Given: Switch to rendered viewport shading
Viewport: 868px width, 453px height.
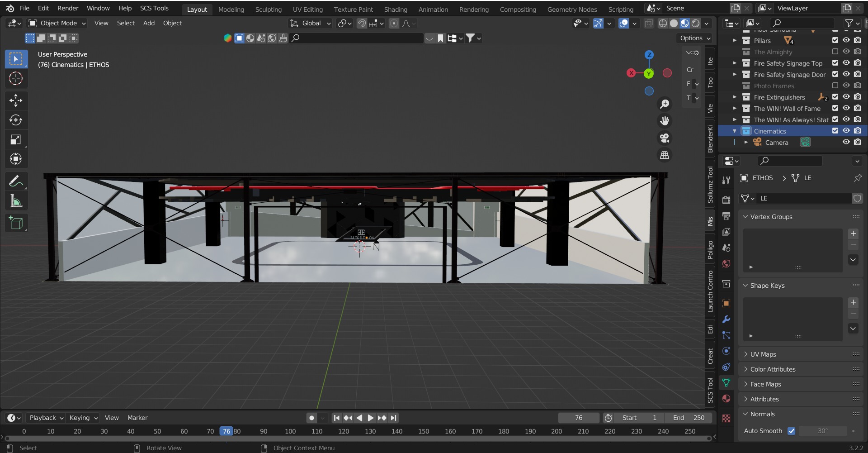Looking at the screenshot, I should (x=696, y=24).
